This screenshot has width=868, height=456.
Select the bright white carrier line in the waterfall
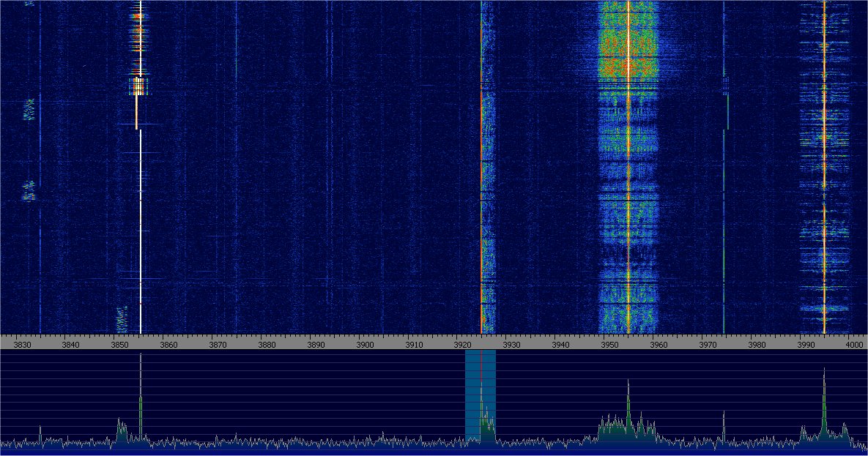point(140,220)
